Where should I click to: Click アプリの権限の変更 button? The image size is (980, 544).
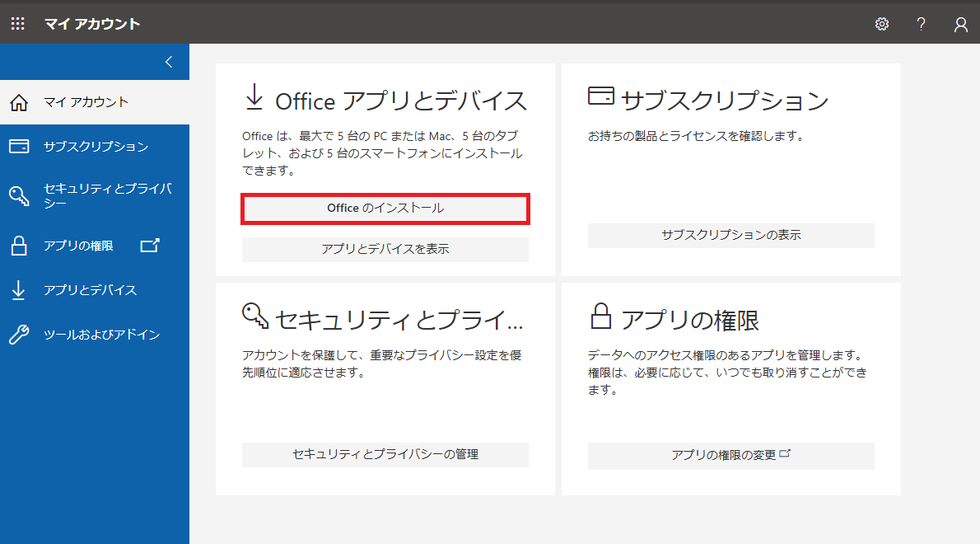pyautogui.click(x=731, y=455)
